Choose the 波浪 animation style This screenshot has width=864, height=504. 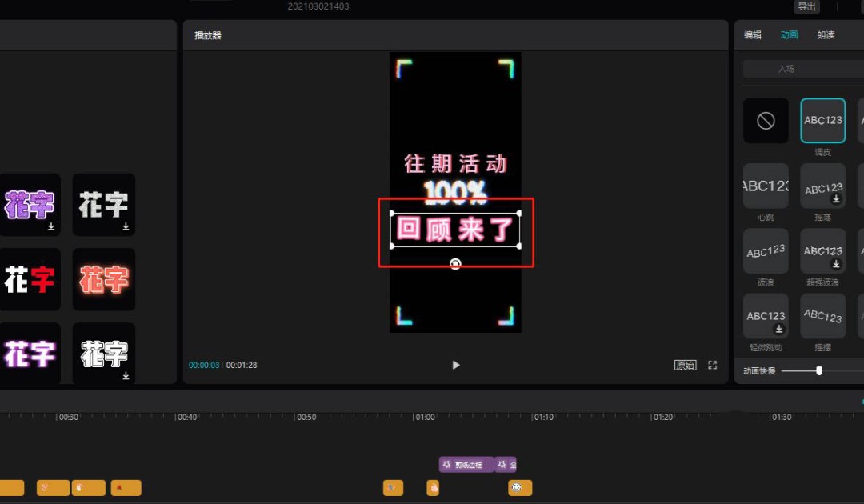(x=765, y=250)
